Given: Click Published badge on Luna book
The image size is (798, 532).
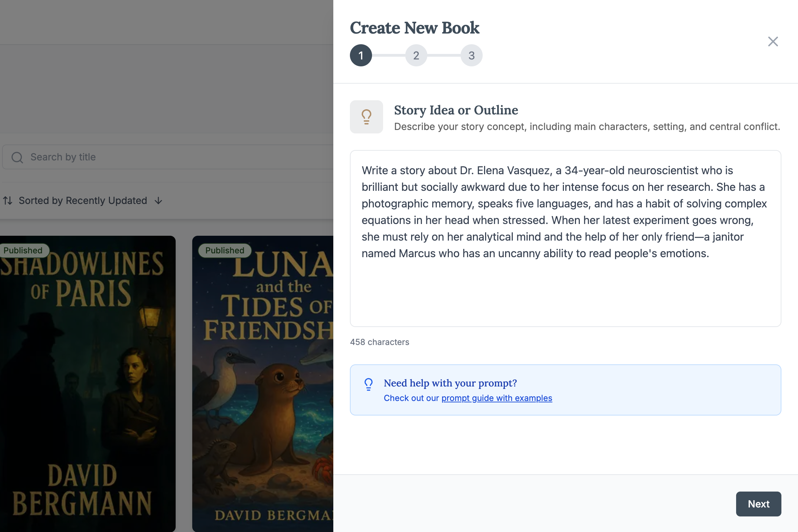Looking at the screenshot, I should point(225,250).
